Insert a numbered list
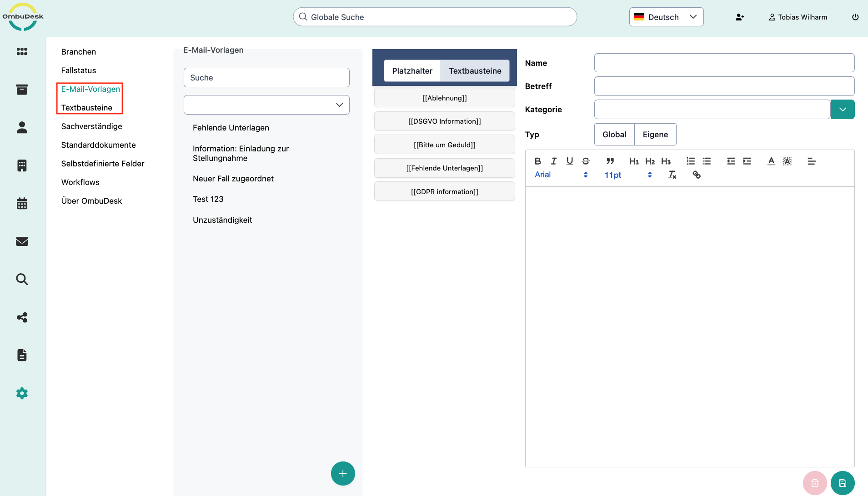This screenshot has width=868, height=496. pos(691,161)
